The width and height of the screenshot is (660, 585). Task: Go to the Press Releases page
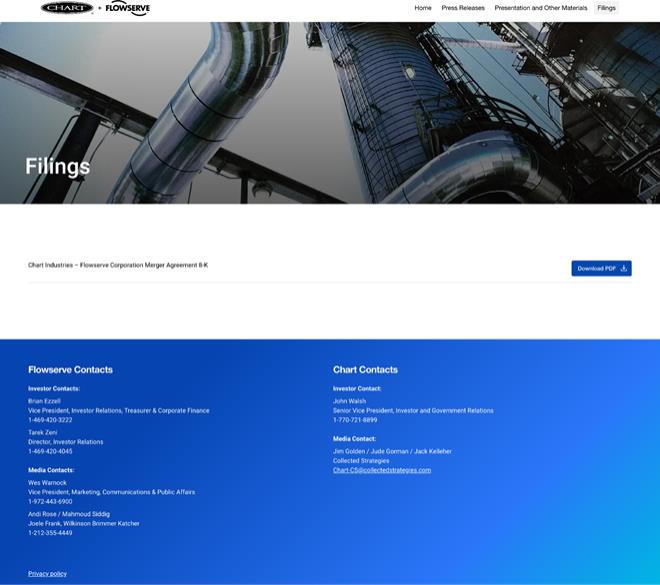463,8
